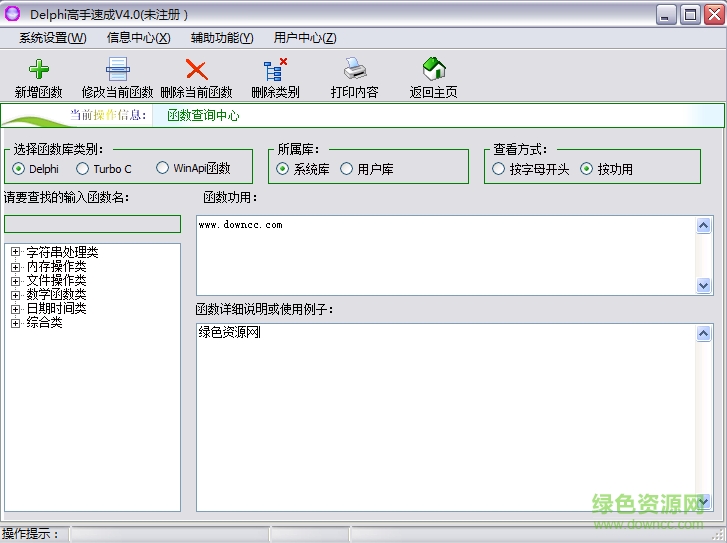Click the 删除类别 tree delete icon
Screen dimensions: 727x543
pos(275,70)
